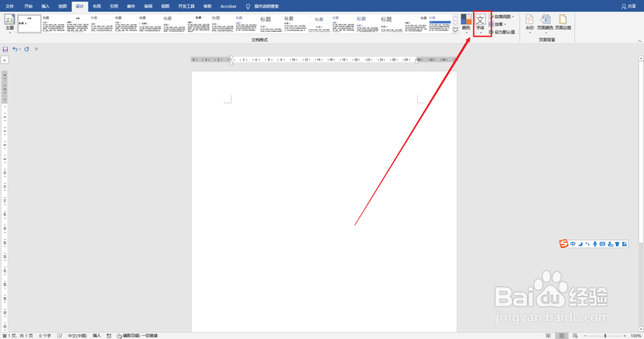Switch to the 布局 tab
The height and width of the screenshot is (339, 644).
pyautogui.click(x=97, y=6)
